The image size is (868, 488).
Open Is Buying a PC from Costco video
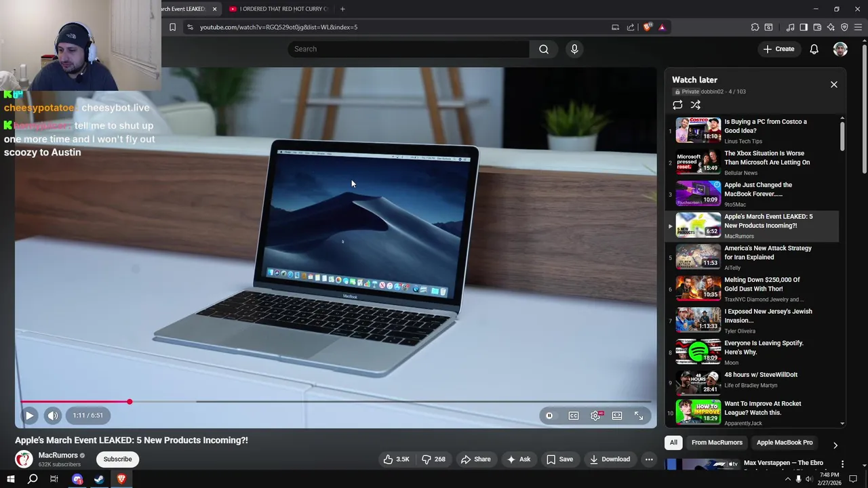pos(753,131)
